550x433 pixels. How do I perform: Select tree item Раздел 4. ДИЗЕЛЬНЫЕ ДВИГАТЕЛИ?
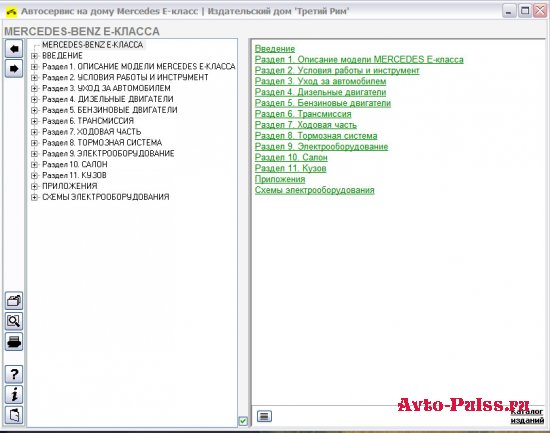click(x=108, y=99)
